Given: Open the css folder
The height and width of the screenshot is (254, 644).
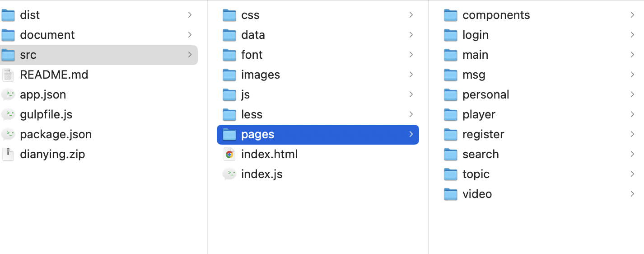Looking at the screenshot, I should pyautogui.click(x=318, y=15).
